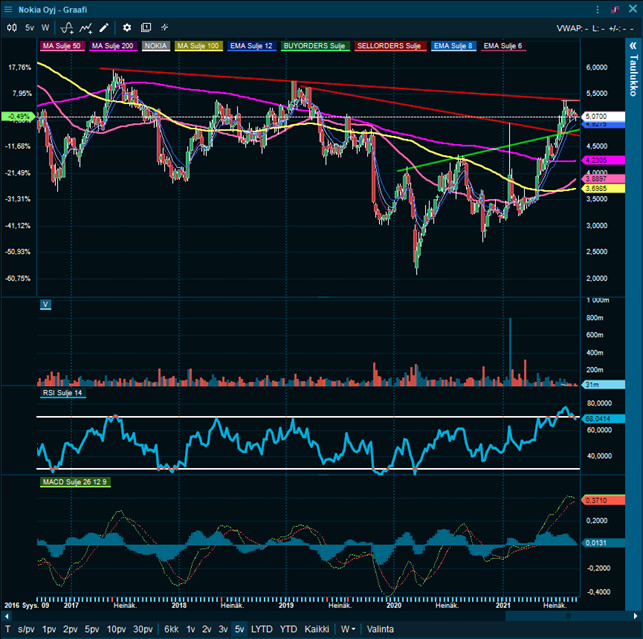Toggle the EMA Sulje 8 indicator label
This screenshot has width=643, height=639.
pyautogui.click(x=453, y=46)
